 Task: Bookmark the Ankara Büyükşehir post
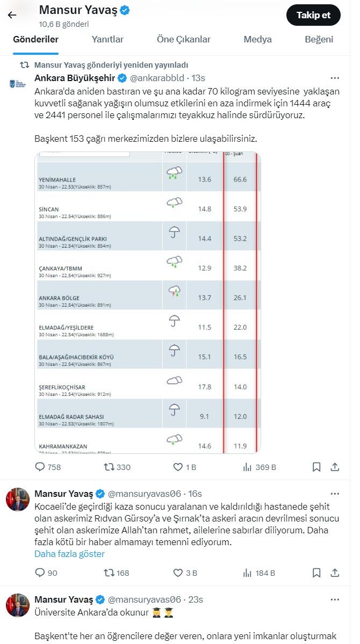(316, 467)
